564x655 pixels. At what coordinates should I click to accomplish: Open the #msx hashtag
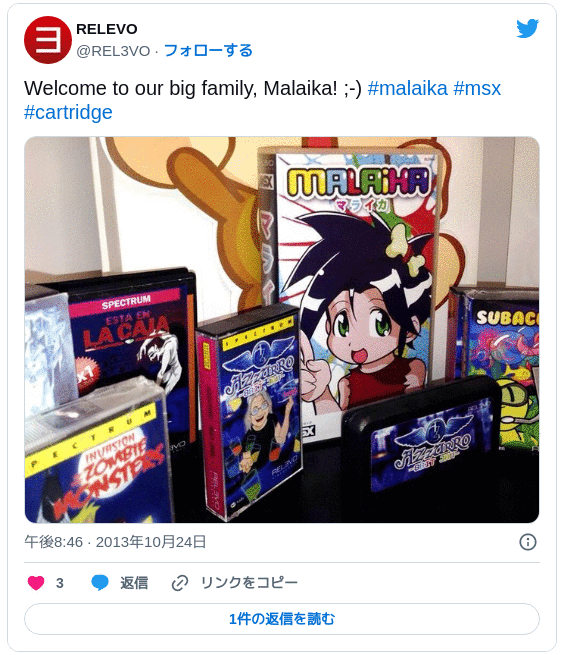click(477, 89)
